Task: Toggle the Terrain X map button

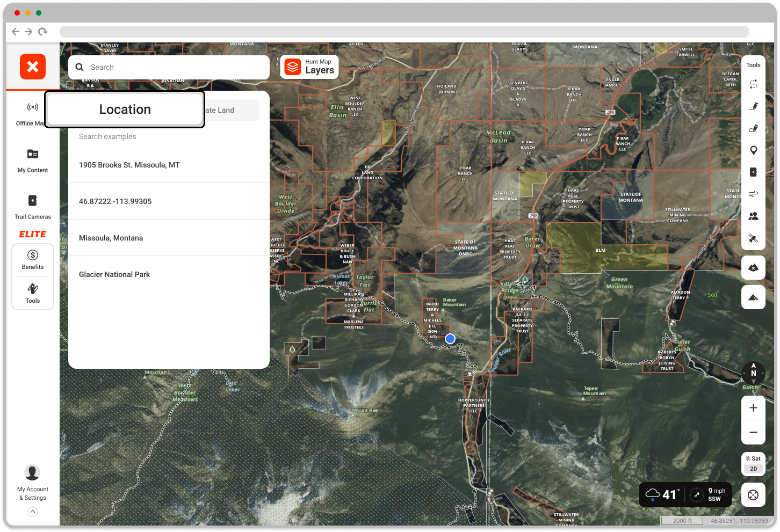Action: coord(753,268)
